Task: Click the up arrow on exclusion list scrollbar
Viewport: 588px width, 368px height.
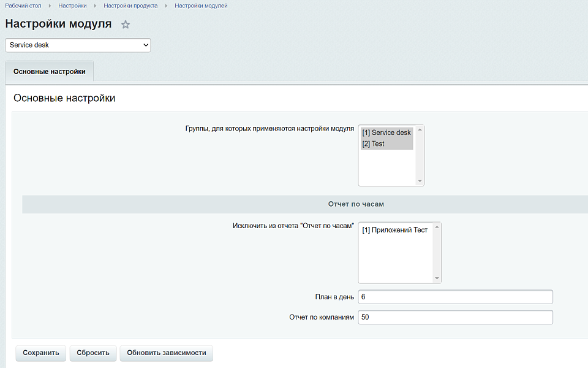Action: (x=437, y=226)
